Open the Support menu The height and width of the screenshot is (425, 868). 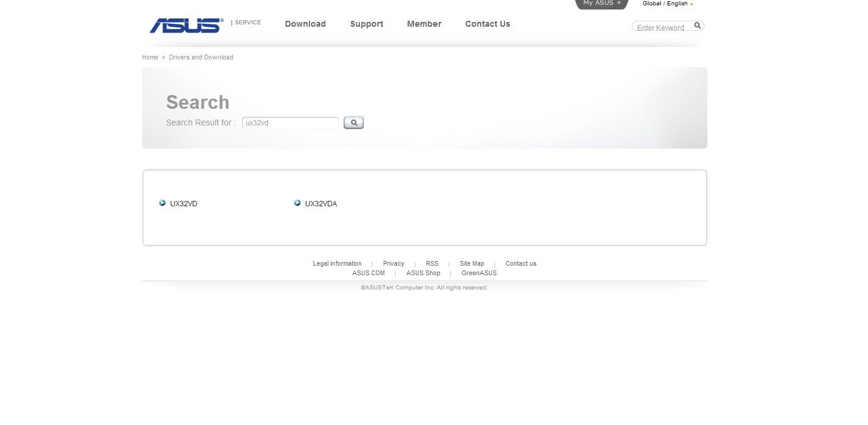point(366,24)
